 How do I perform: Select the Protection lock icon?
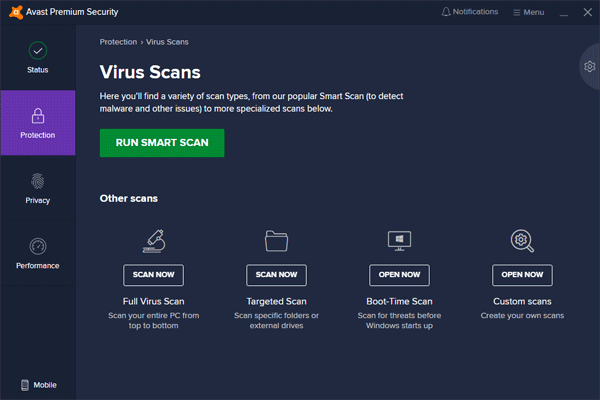coord(38,116)
